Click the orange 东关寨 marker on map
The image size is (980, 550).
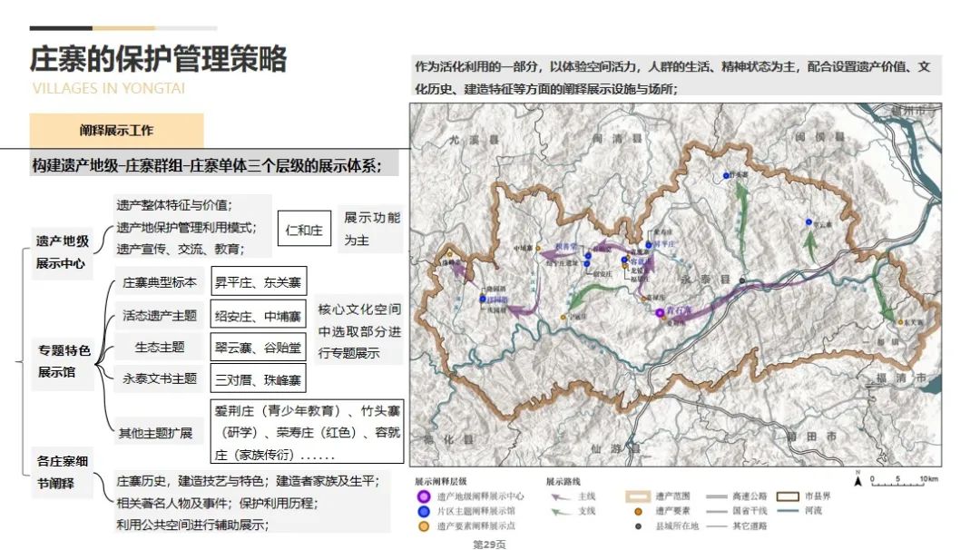coord(901,322)
